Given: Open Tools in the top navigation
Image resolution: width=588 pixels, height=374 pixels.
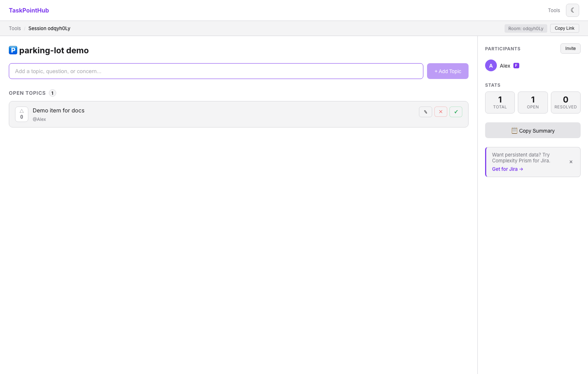Looking at the screenshot, I should coord(554,10).
